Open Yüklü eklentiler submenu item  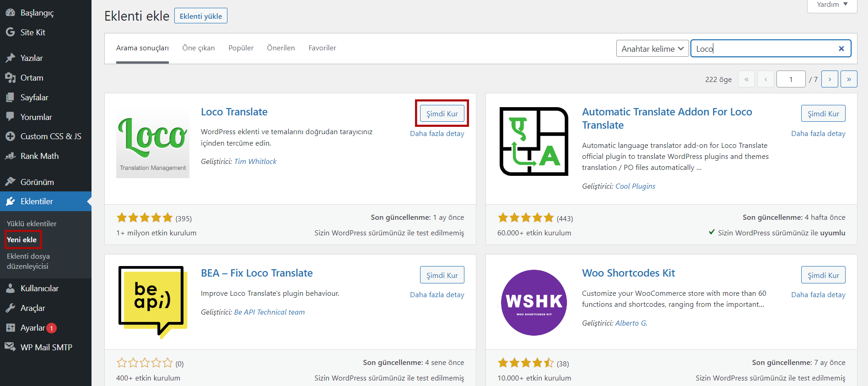point(32,223)
